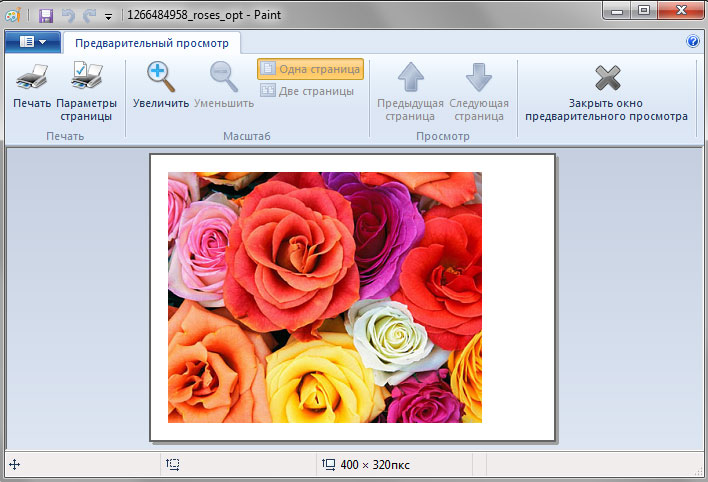Click the cursor position icon in status bar
This screenshot has height=482, width=708.
click(14, 465)
